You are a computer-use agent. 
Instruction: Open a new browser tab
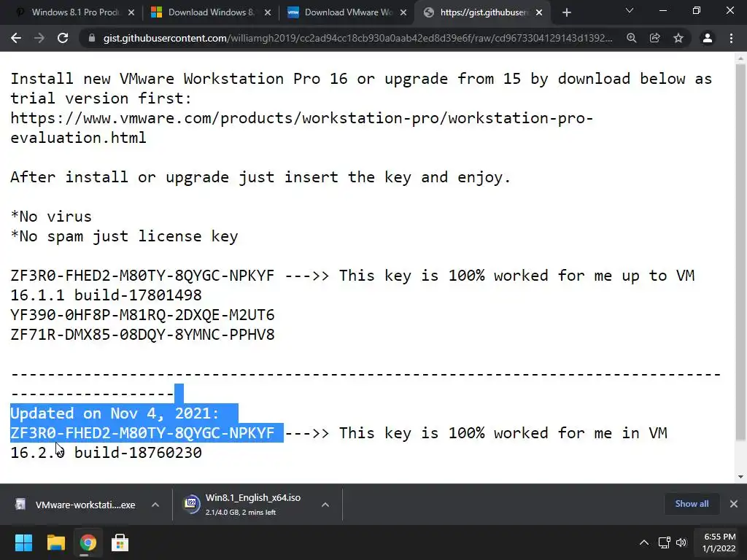tap(566, 12)
